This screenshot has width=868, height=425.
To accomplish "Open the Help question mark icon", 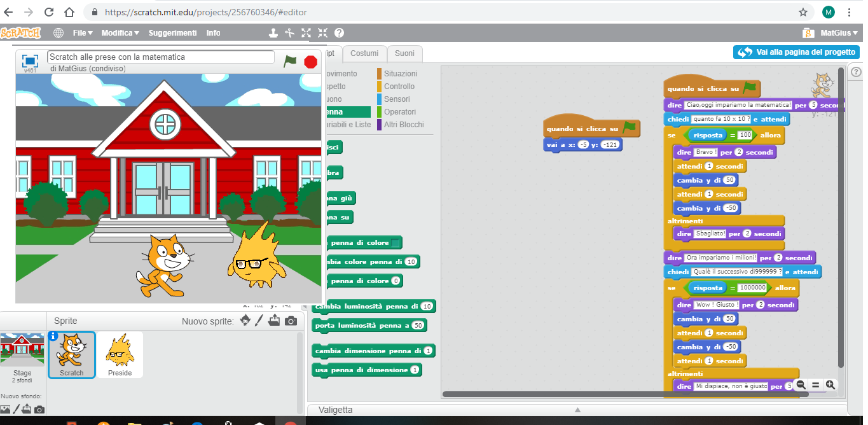I will coord(339,32).
